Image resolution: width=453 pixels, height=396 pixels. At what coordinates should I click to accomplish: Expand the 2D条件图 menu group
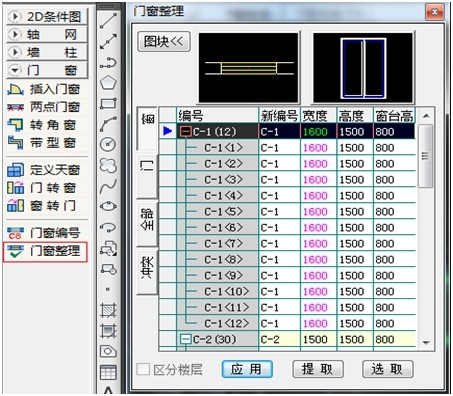point(47,17)
